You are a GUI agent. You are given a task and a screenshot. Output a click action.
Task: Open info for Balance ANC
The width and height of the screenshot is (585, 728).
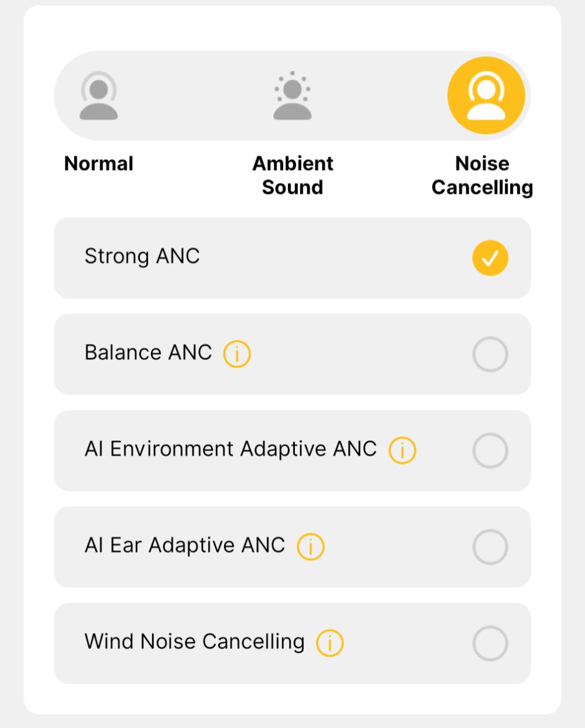[x=237, y=354]
